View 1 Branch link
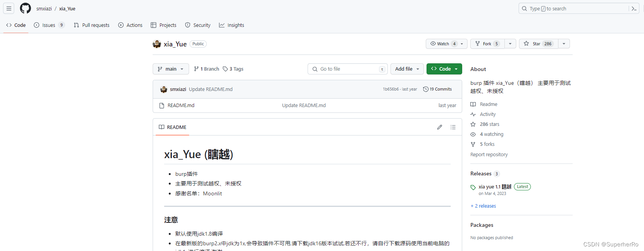Image resolution: width=644 pixels, height=251 pixels. coord(206,69)
